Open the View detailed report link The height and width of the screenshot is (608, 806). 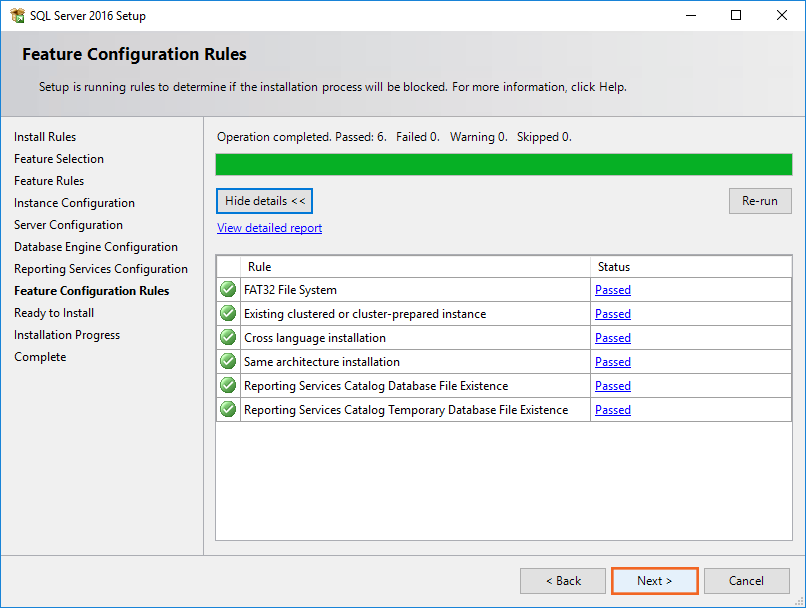269,228
